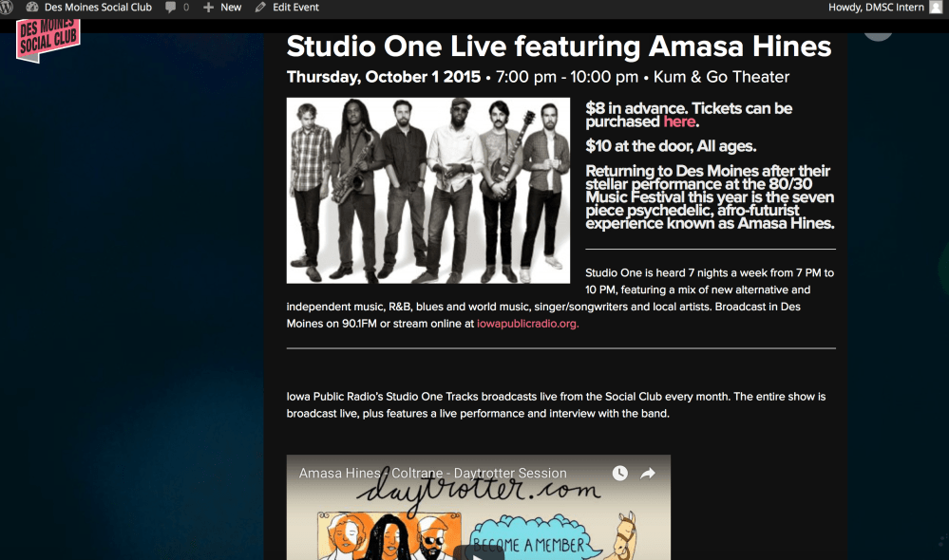Open the Des Moines Social Club menu
Viewport: 949px width, 560px height.
pos(98,8)
